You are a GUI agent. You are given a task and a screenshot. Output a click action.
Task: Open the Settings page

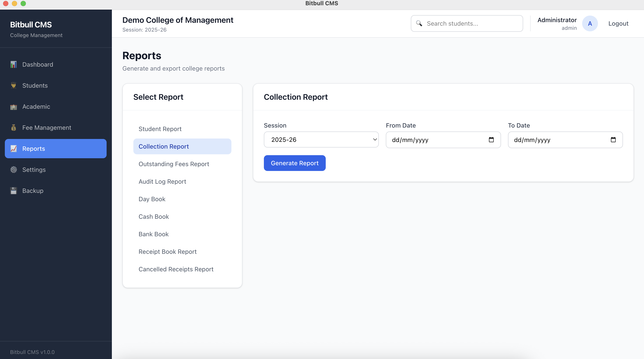[56, 170]
